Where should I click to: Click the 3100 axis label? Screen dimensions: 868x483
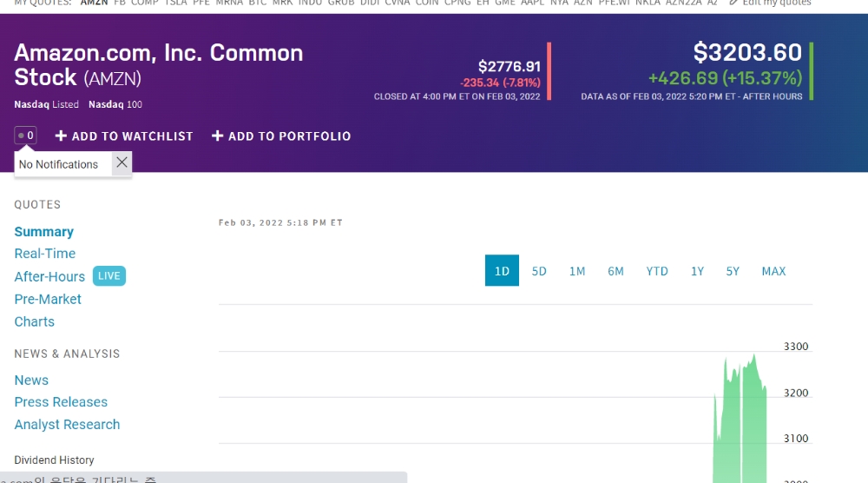tap(796, 438)
